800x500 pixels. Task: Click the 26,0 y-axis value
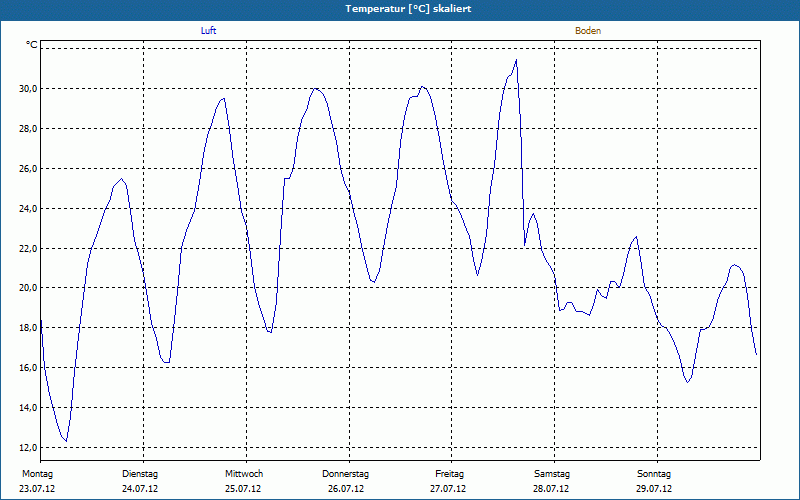coord(29,168)
